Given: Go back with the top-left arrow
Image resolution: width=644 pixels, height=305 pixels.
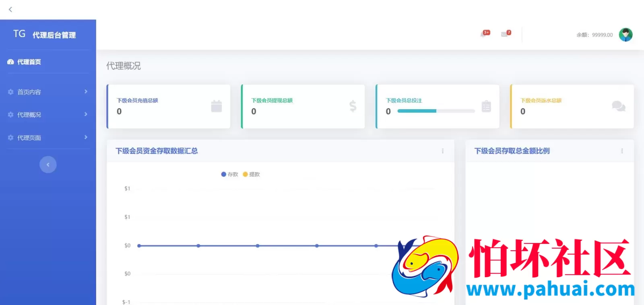Looking at the screenshot, I should click(x=10, y=9).
